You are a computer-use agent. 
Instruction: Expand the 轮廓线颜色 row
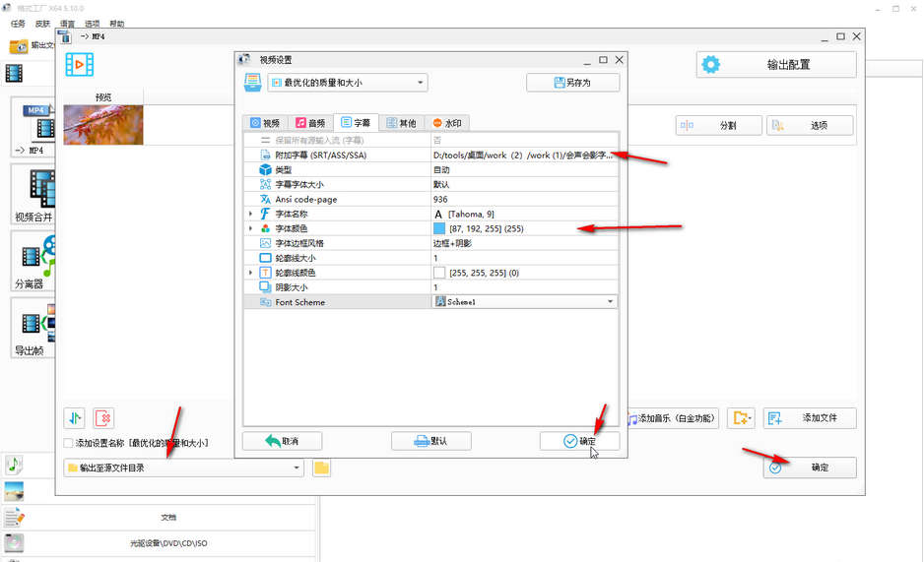point(250,273)
